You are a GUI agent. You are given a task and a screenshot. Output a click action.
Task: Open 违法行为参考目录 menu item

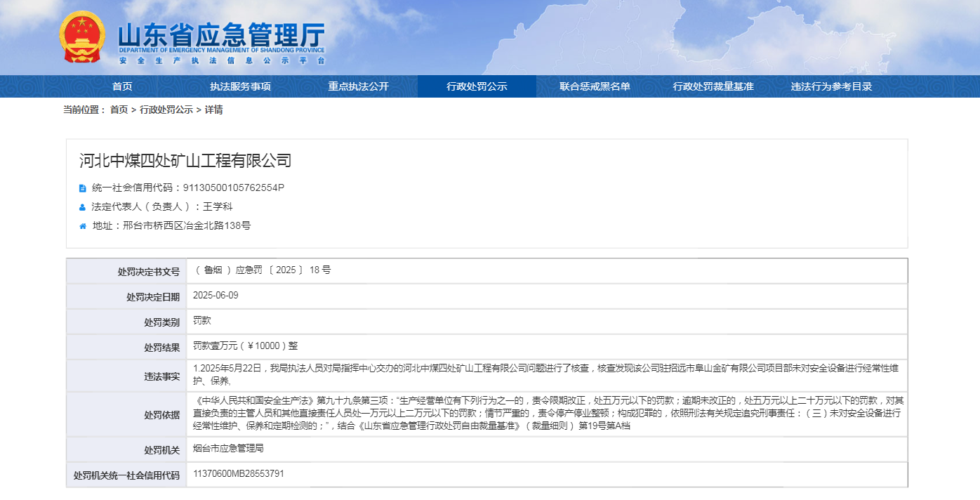831,86
